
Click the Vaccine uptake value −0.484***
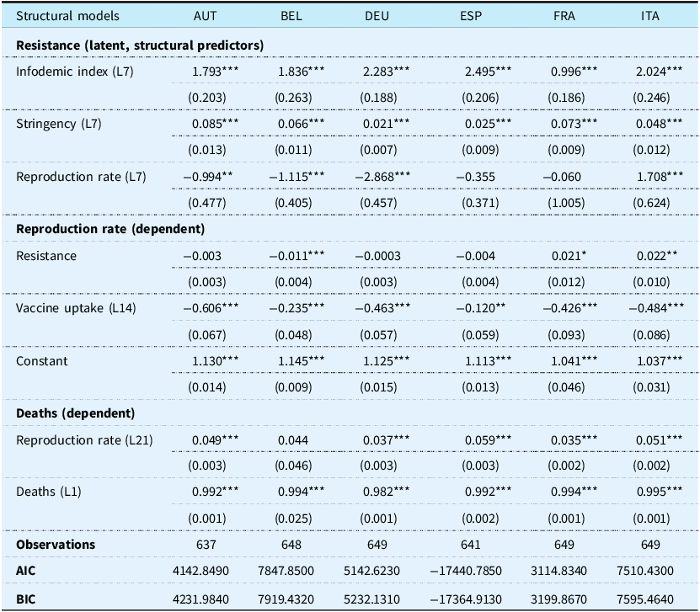656,308
